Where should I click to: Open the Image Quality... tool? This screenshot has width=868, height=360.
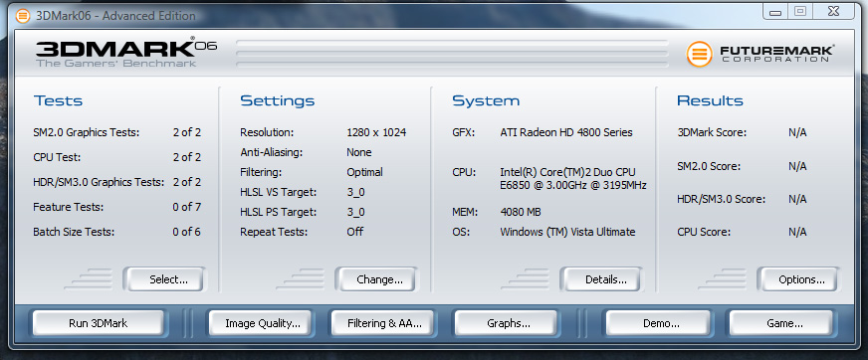tap(260, 323)
